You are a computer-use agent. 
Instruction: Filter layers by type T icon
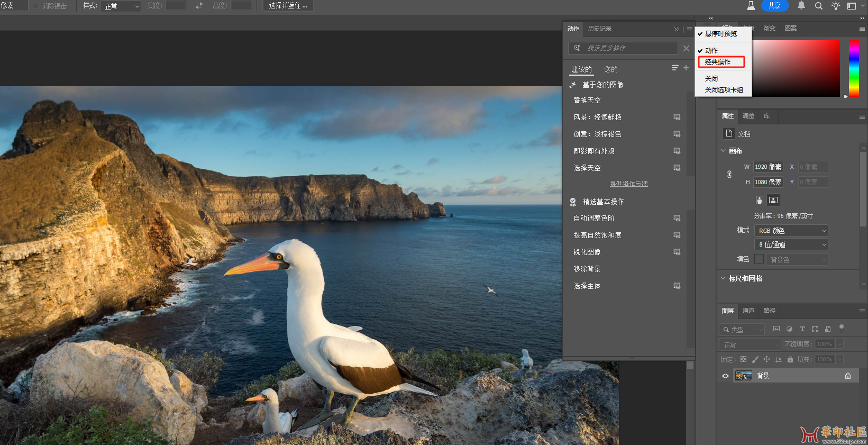tap(802, 329)
